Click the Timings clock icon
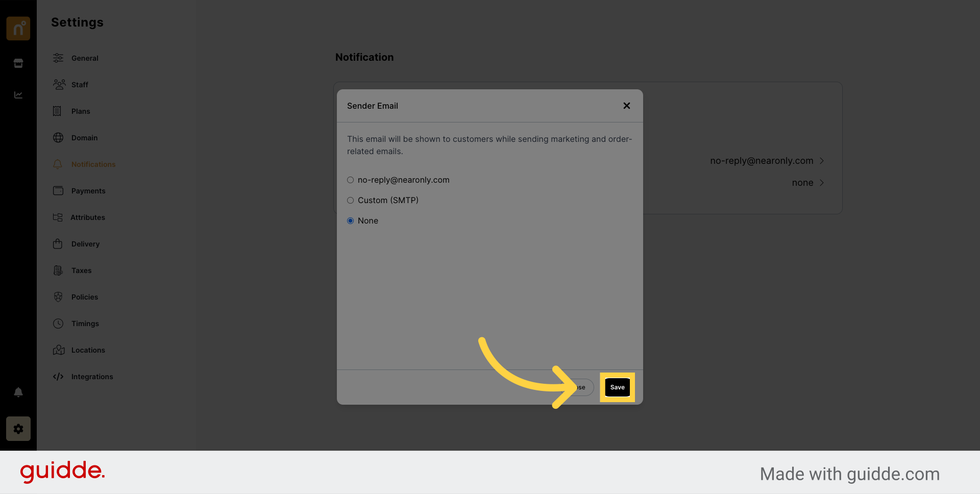This screenshot has width=980, height=494. click(58, 324)
